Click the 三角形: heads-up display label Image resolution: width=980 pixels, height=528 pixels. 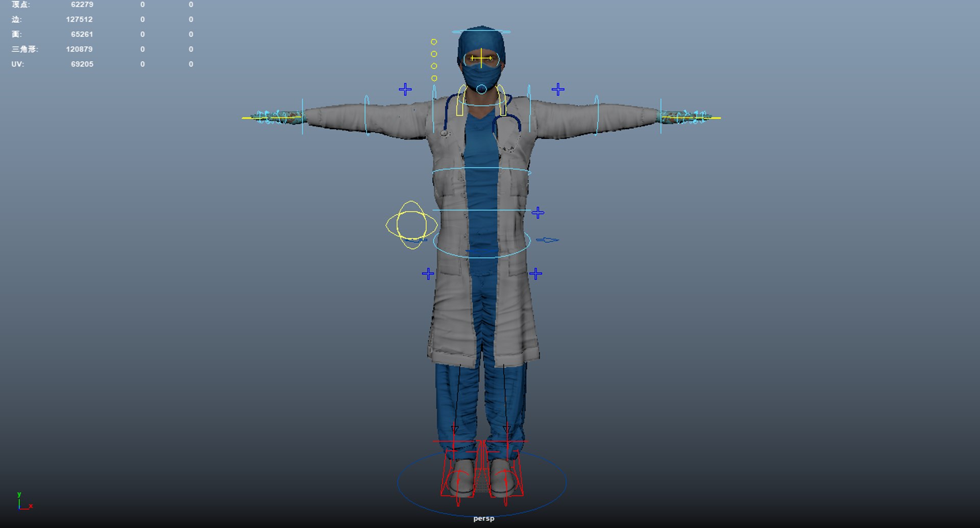click(25, 49)
